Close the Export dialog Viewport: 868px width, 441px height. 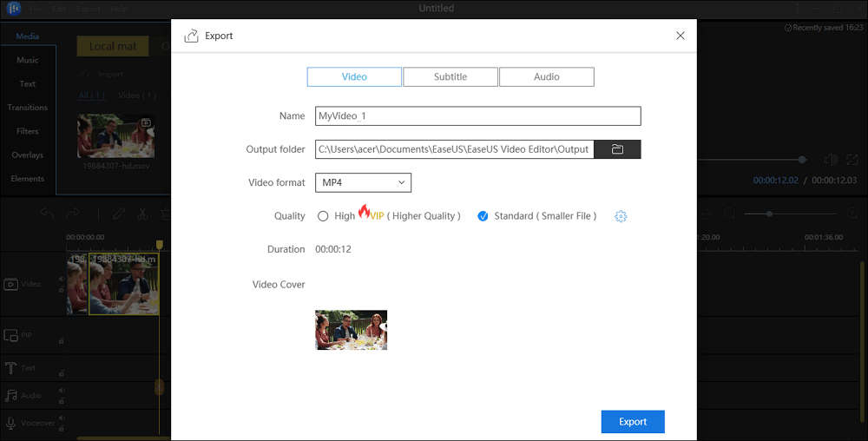(681, 36)
